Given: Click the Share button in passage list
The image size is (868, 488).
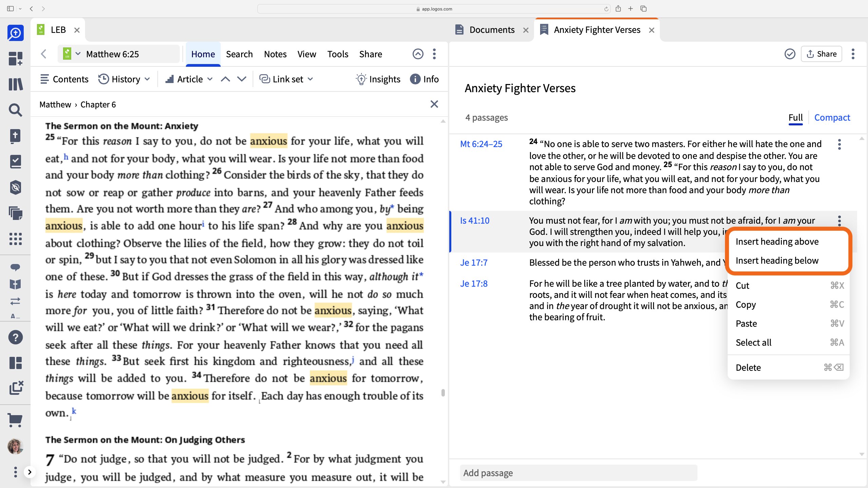Looking at the screenshot, I should coord(821,54).
